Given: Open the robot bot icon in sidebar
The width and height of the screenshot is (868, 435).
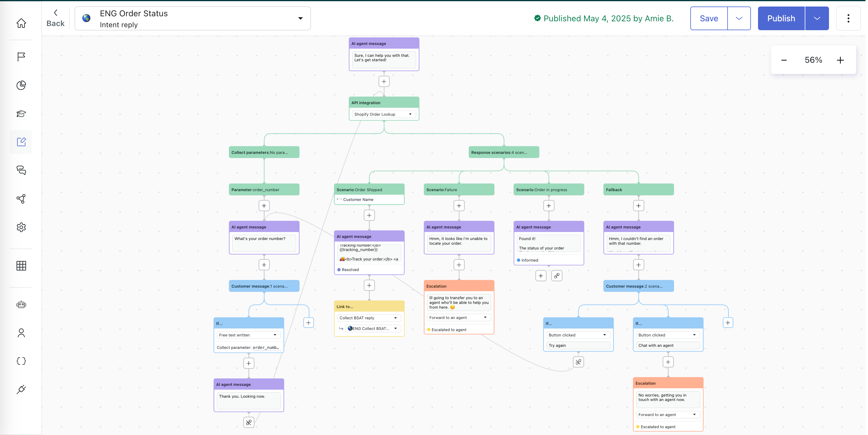Looking at the screenshot, I should coord(21,304).
